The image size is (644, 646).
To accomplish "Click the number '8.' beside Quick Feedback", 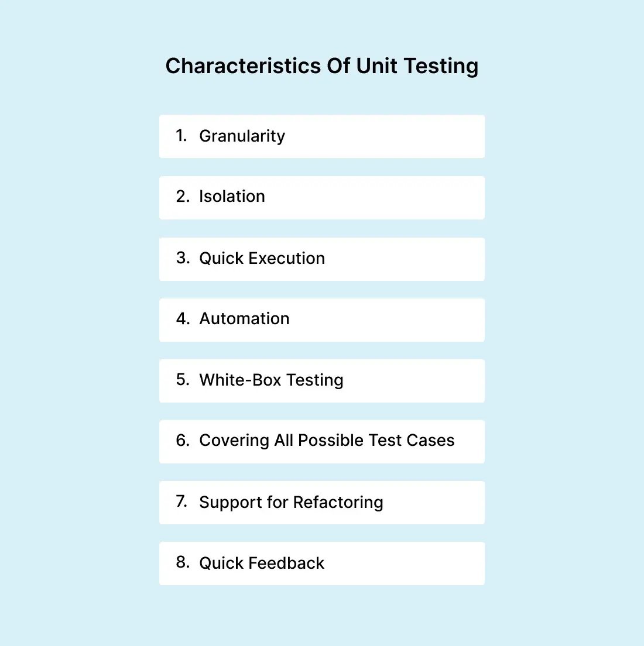I will point(183,563).
